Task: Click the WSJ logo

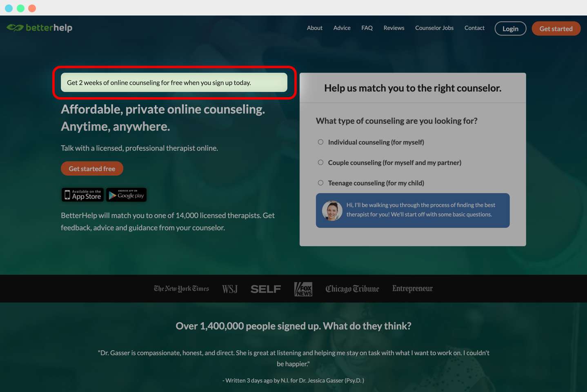Action: coord(230,289)
